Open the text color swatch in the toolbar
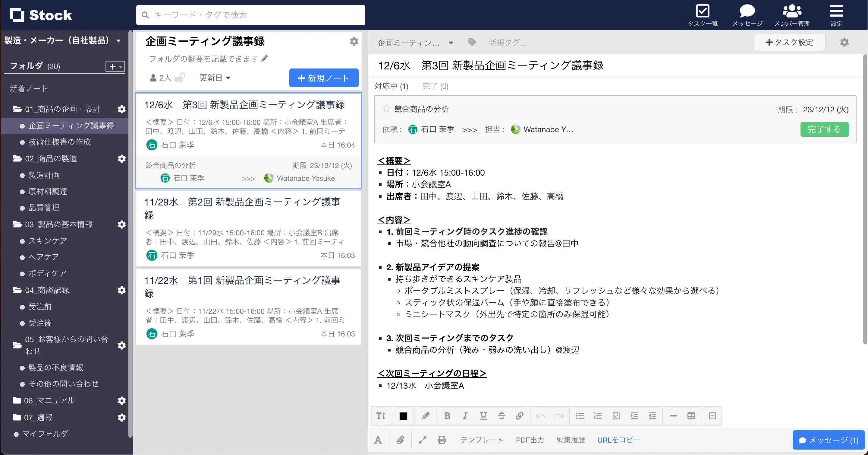The height and width of the screenshot is (455, 868). coord(403,416)
